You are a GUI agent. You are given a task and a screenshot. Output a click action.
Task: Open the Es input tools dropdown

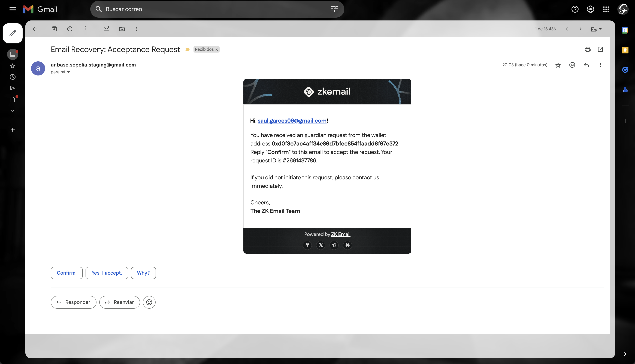(x=596, y=29)
